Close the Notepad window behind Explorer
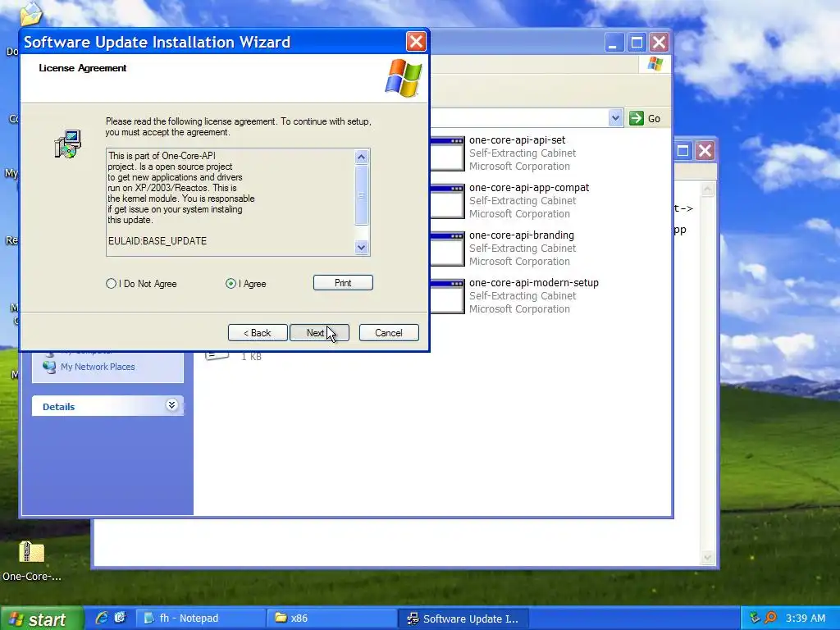Image resolution: width=840 pixels, height=630 pixels. pos(705,151)
